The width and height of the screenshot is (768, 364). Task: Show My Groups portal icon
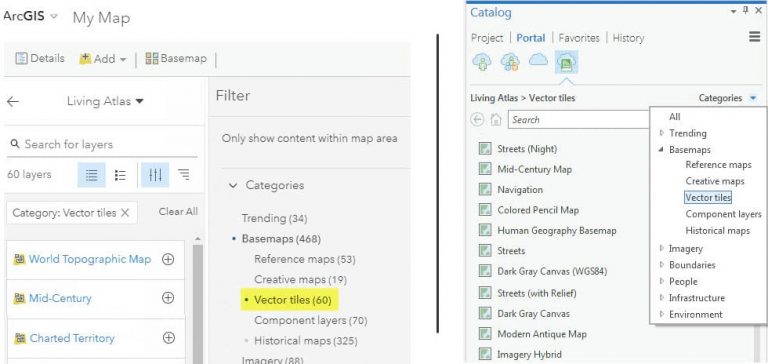(510, 62)
